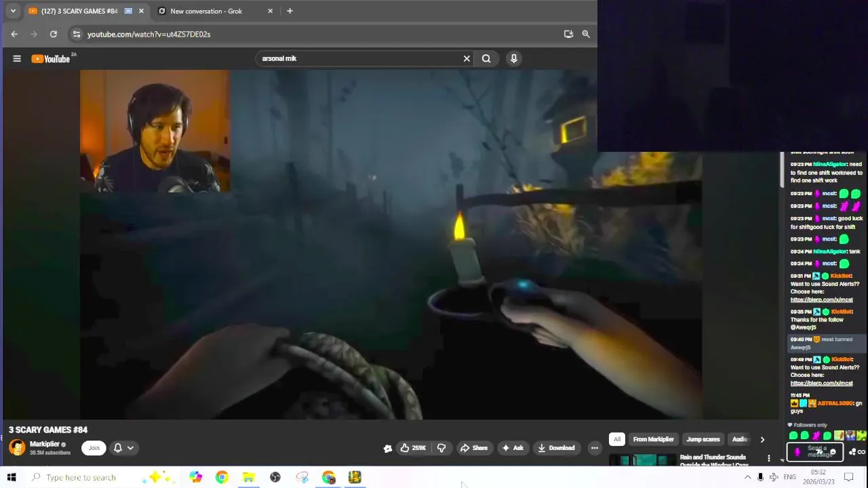The height and width of the screenshot is (488, 868).
Task: Clear the search text with X
Action: (x=467, y=58)
